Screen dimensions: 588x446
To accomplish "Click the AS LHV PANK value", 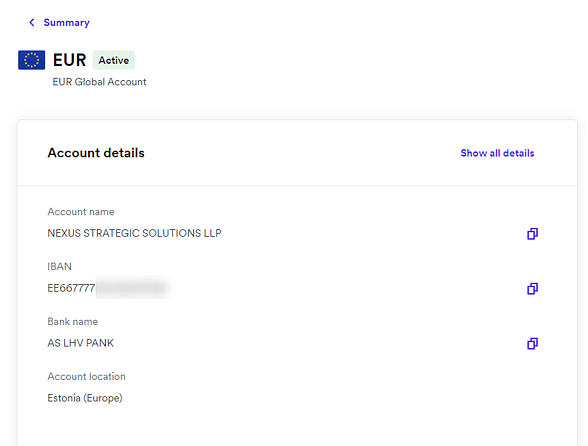I will [80, 343].
